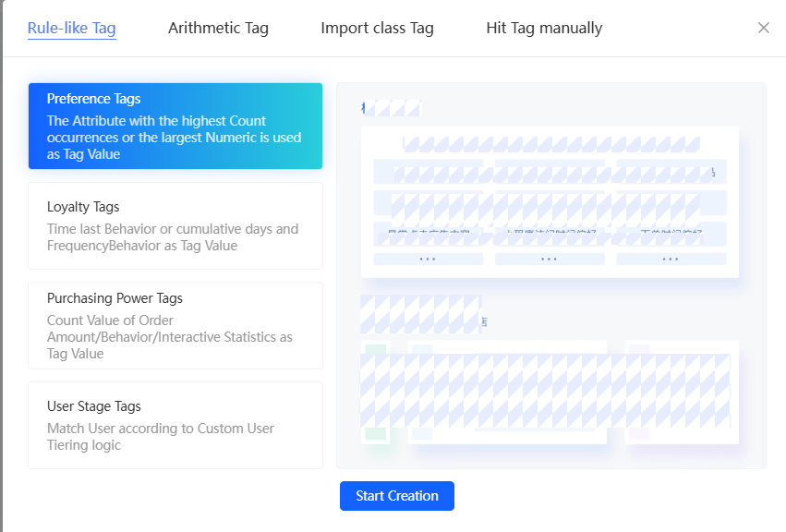The height and width of the screenshot is (532, 786).
Task: Click the Loyalty Tags description text
Action: (173, 237)
